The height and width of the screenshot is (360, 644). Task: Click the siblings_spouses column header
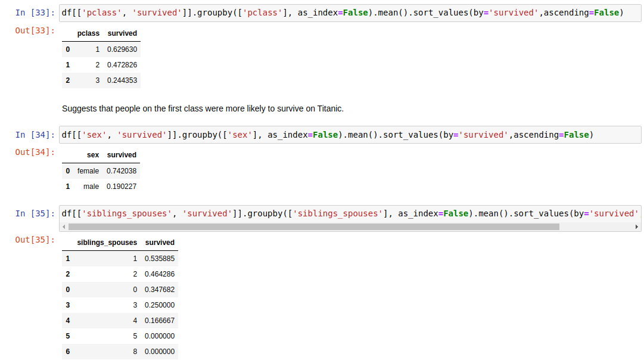coord(107,243)
